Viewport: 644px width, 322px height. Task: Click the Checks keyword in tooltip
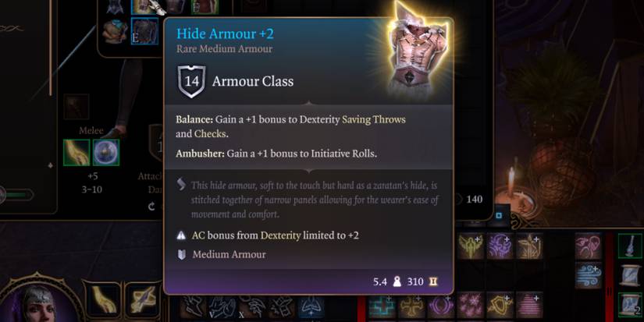(x=210, y=134)
